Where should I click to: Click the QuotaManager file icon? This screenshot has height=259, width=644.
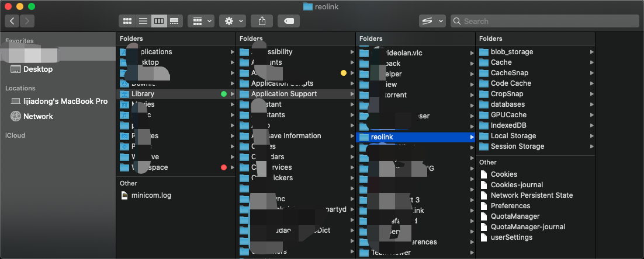pyautogui.click(x=484, y=216)
